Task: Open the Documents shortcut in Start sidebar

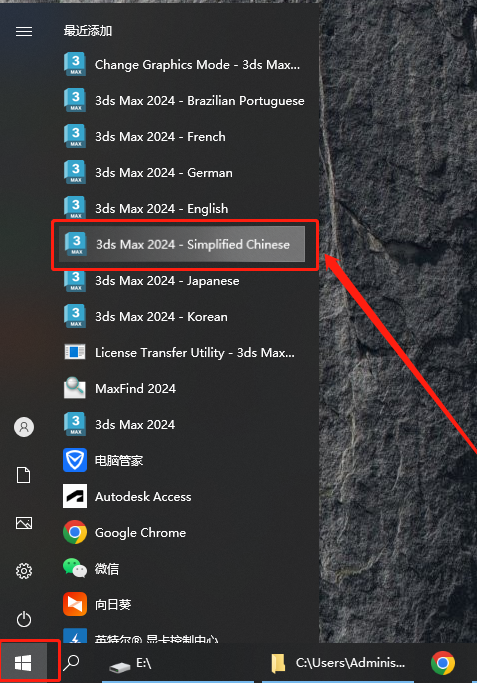Action: 24,474
